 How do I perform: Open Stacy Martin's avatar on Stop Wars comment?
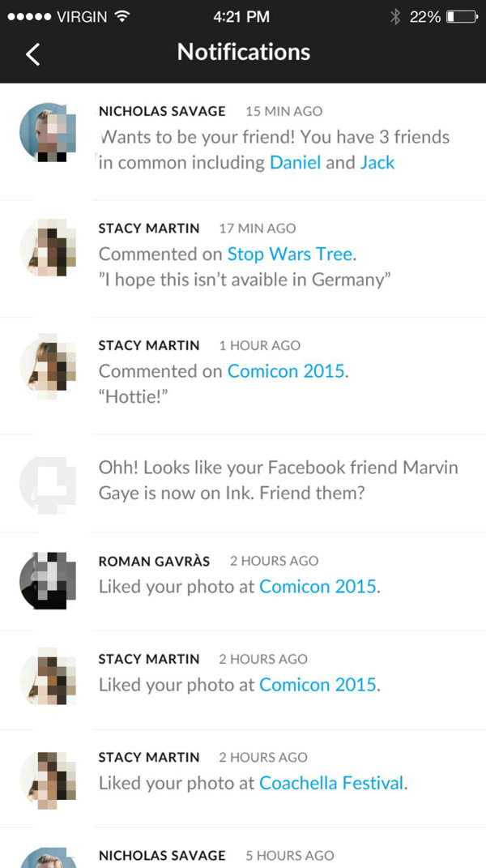(x=48, y=247)
